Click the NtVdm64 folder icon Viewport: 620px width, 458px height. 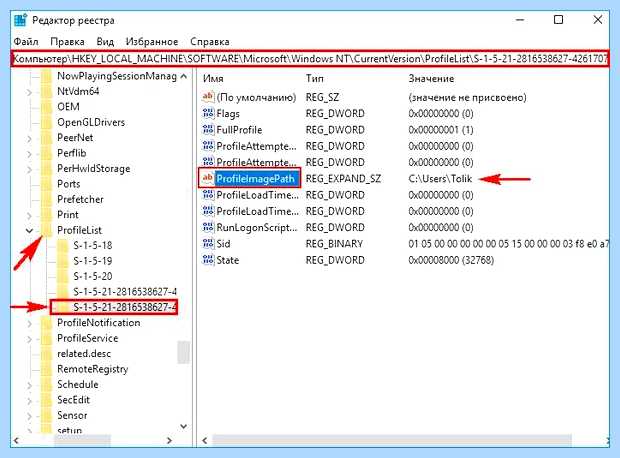pyautogui.click(x=47, y=91)
